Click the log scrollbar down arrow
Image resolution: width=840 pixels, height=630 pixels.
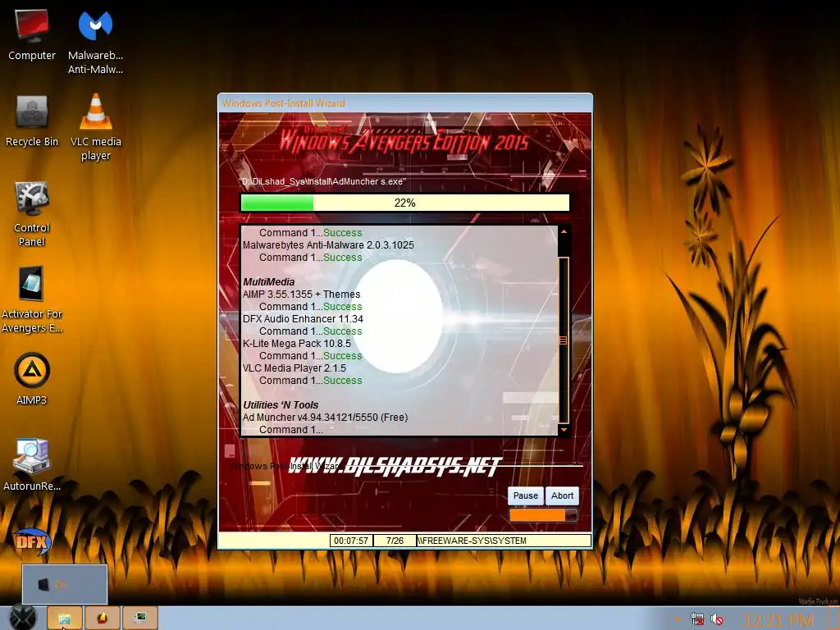pyautogui.click(x=564, y=430)
